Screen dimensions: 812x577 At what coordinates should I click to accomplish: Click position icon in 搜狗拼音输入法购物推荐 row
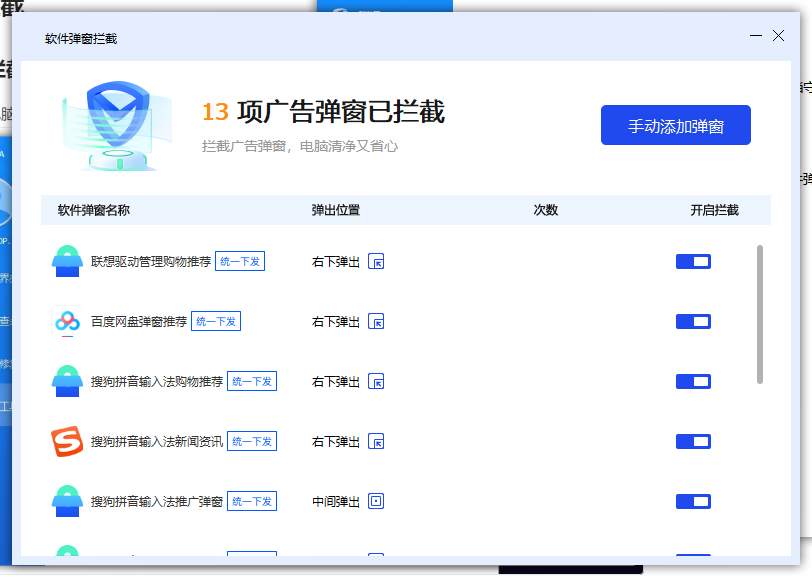coord(376,382)
